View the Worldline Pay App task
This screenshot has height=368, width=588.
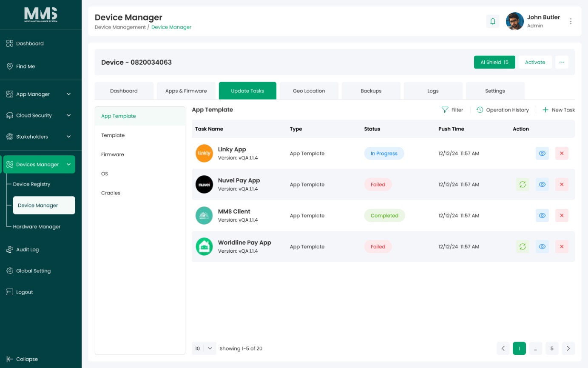(x=542, y=247)
